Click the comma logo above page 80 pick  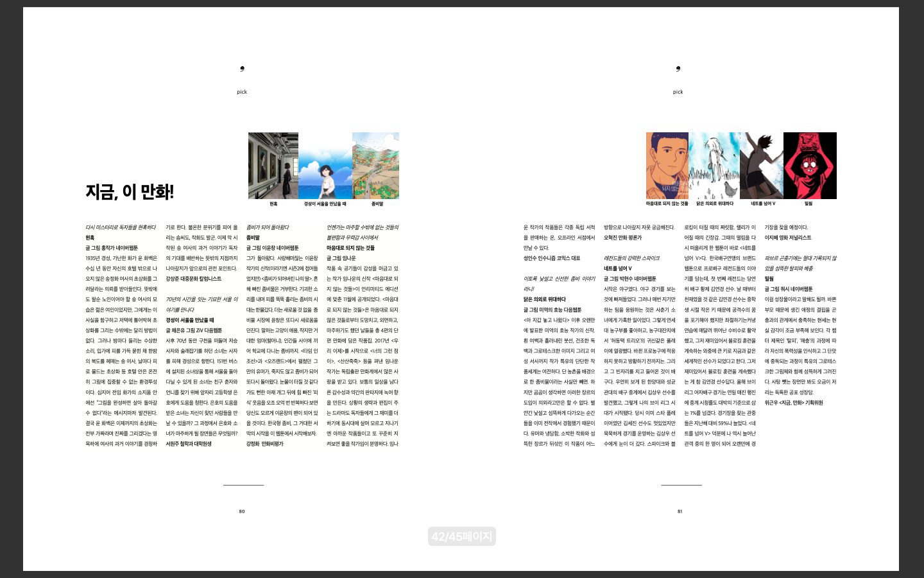[x=242, y=69]
